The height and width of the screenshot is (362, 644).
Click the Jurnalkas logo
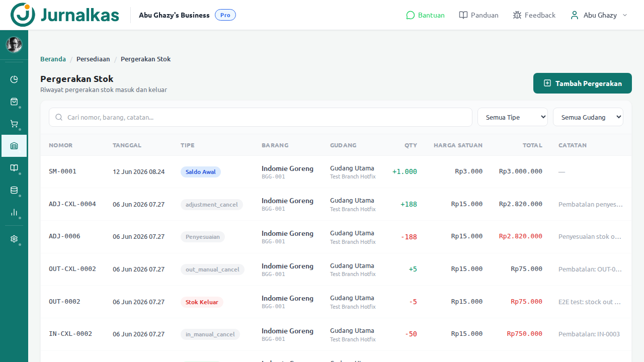click(x=65, y=15)
